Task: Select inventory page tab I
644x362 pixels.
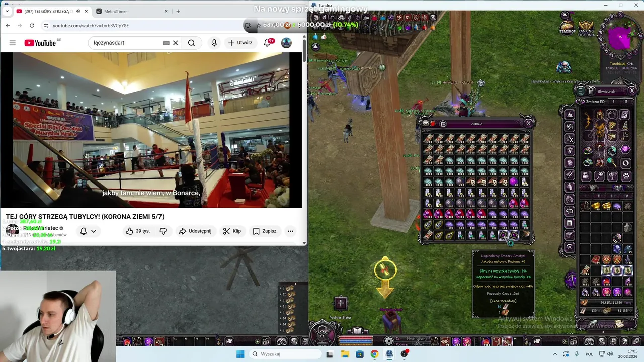Action: [587, 196]
